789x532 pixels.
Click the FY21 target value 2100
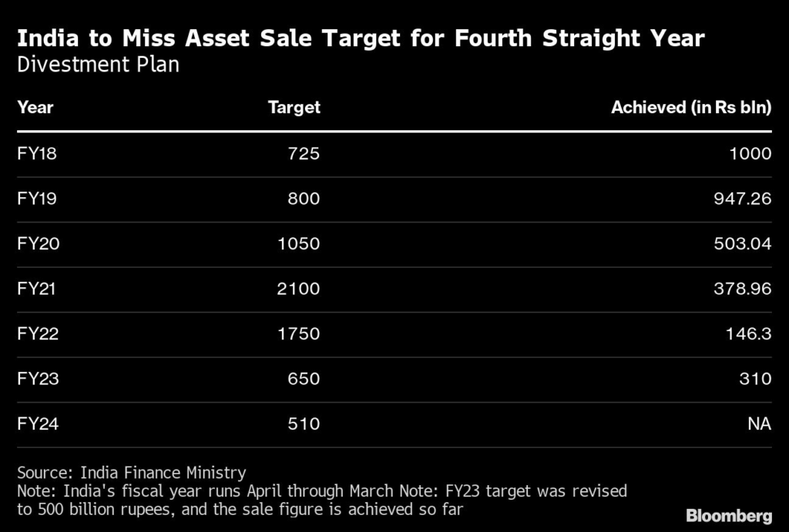(300, 289)
